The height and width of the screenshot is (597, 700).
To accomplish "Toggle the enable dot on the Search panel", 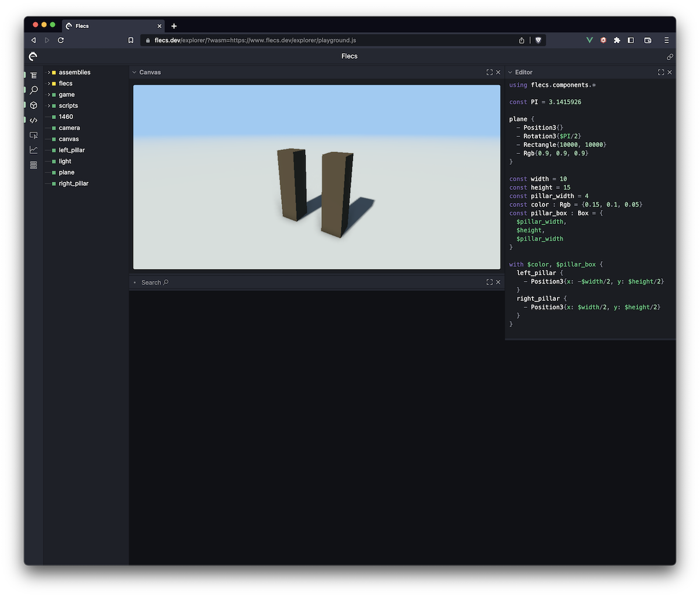I will (x=135, y=282).
